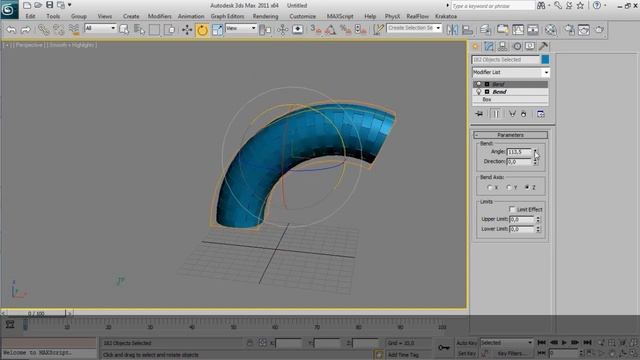Click the Mirror tool icon
The width and height of the screenshot is (640, 360).
tap(452, 29)
